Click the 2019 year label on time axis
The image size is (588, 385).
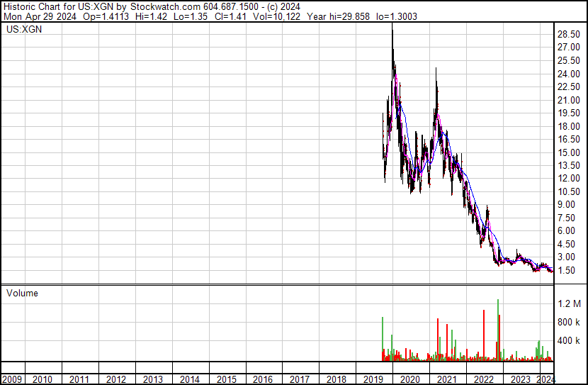pyautogui.click(x=373, y=379)
